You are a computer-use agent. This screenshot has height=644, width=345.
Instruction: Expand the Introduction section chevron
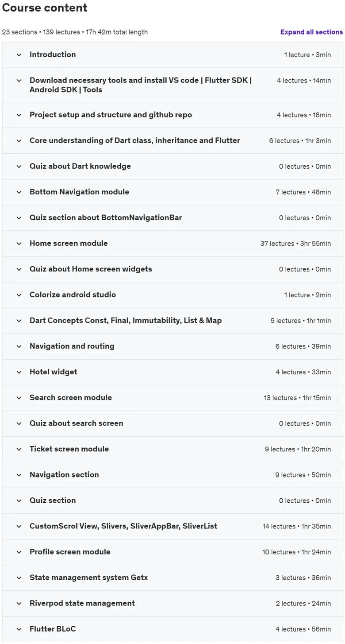pyautogui.click(x=19, y=55)
